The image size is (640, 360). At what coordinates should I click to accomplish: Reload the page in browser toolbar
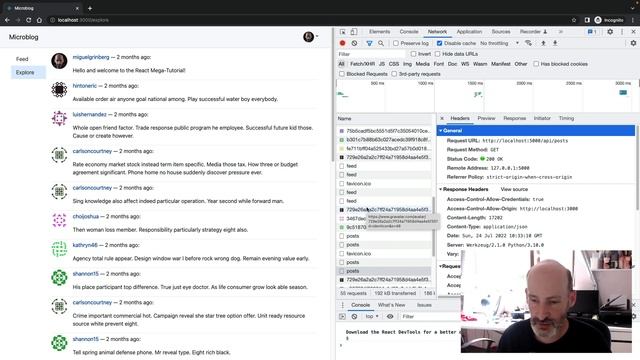tap(29, 20)
